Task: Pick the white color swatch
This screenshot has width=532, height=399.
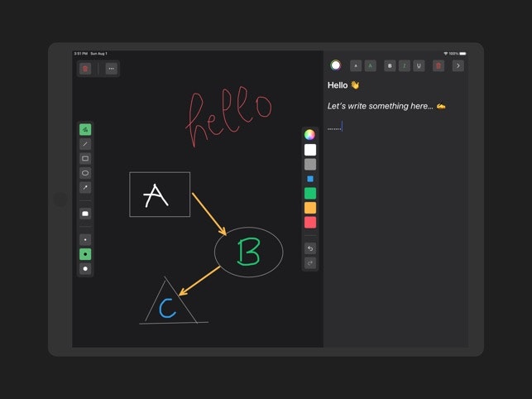Action: 310,150
